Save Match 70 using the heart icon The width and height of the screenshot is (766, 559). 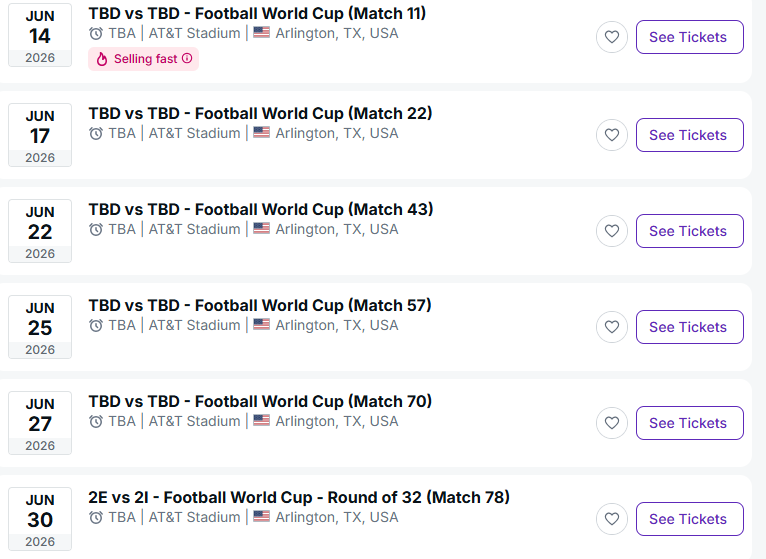coord(612,423)
